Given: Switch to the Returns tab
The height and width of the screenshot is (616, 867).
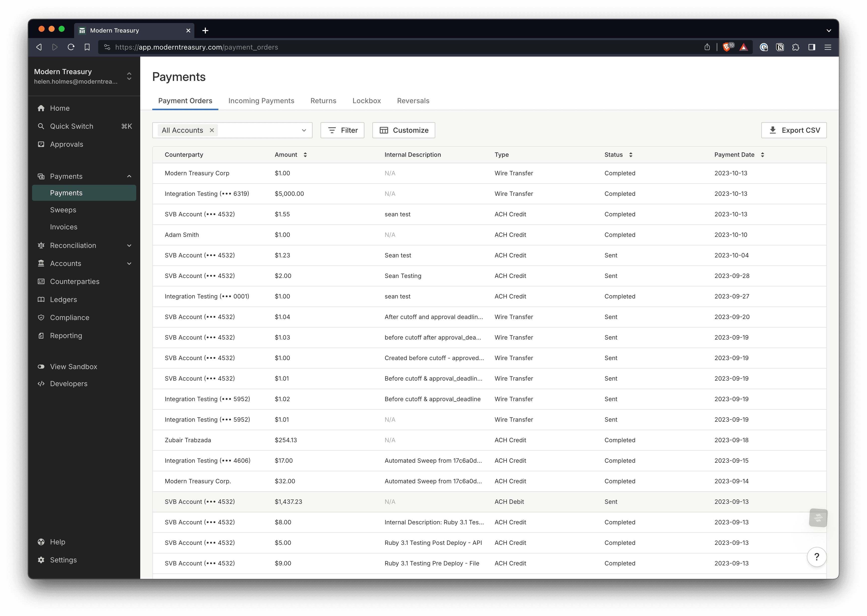Looking at the screenshot, I should pos(323,100).
